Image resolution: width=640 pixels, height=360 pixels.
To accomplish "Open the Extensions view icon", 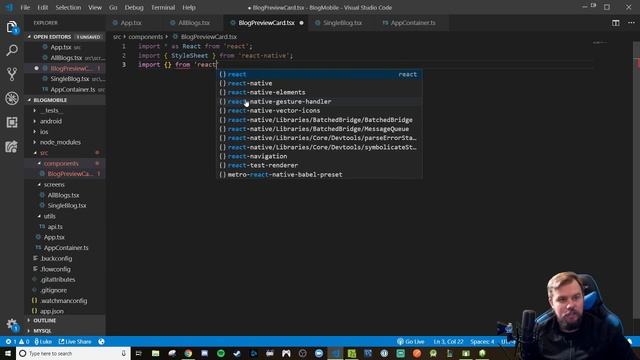I will [x=12, y=122].
